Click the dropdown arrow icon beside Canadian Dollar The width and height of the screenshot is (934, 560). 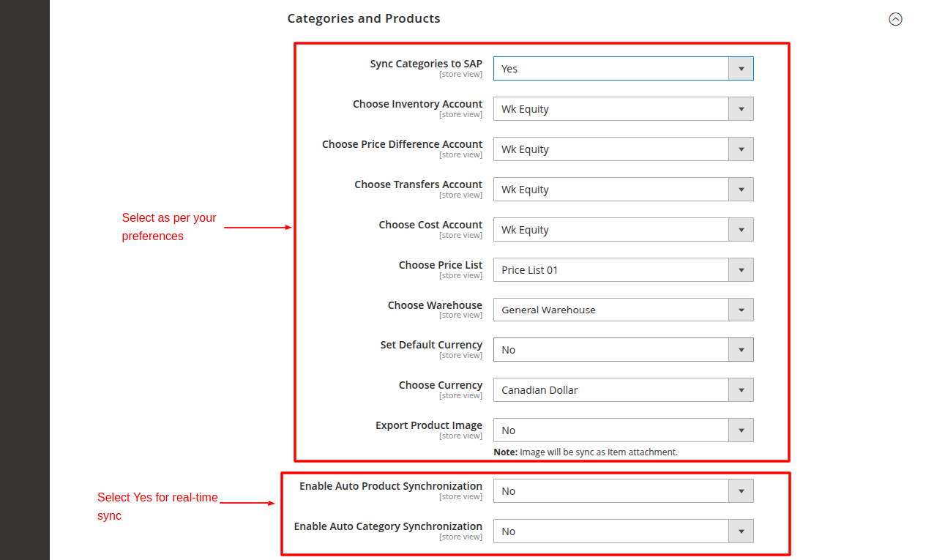(741, 389)
